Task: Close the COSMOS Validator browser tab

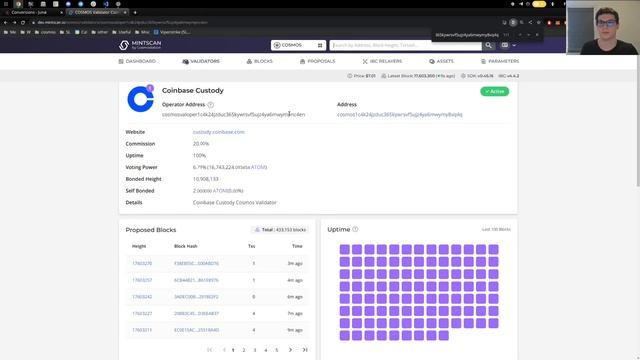Action: pyautogui.click(x=125, y=12)
